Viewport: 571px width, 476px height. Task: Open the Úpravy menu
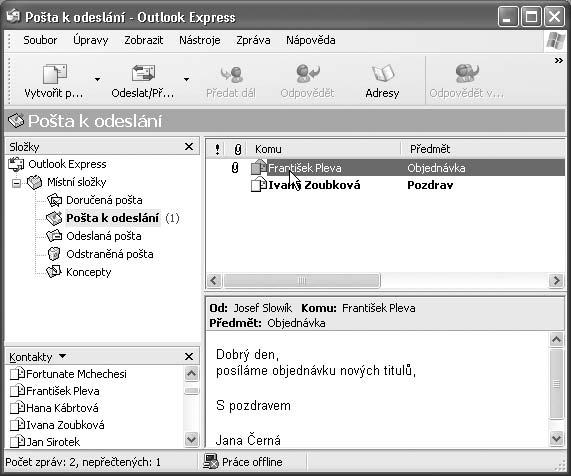(91, 40)
